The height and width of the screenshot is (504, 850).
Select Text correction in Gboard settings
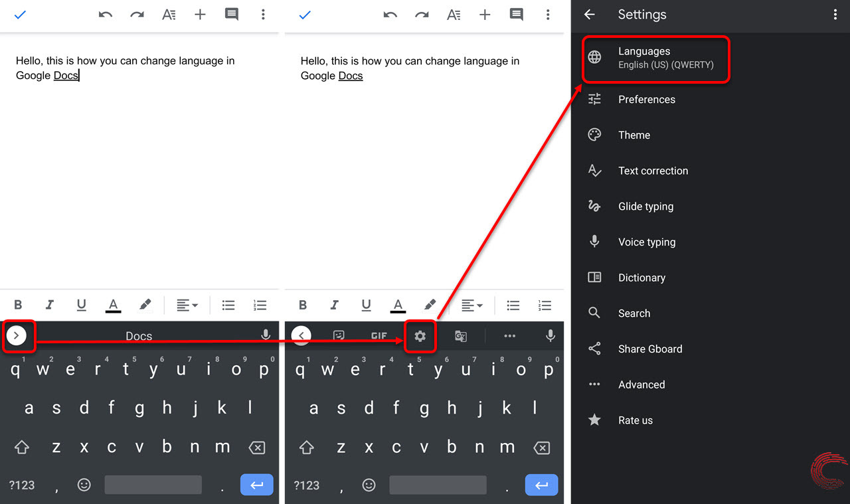point(653,171)
